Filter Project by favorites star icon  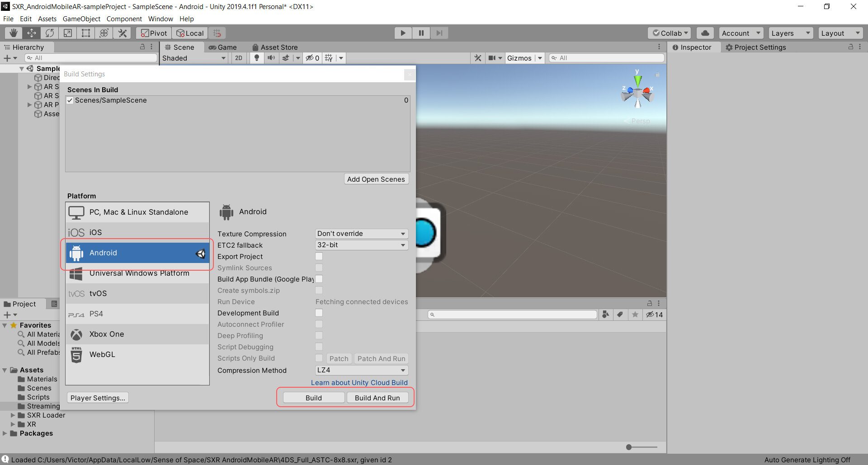click(x=635, y=315)
